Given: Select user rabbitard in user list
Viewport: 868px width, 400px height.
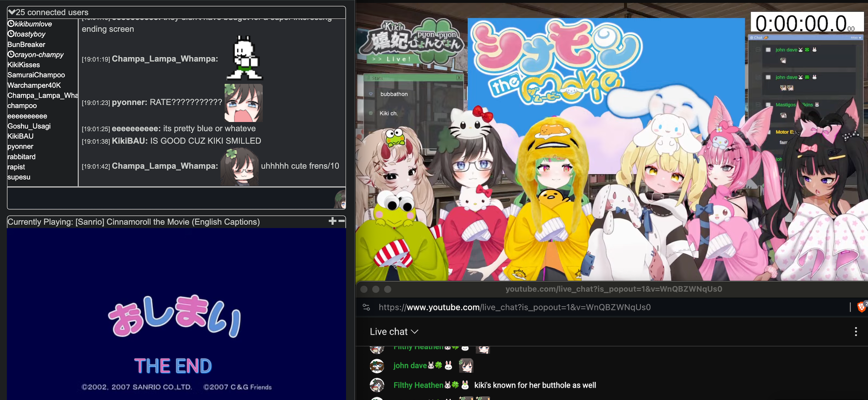Looking at the screenshot, I should [22, 157].
